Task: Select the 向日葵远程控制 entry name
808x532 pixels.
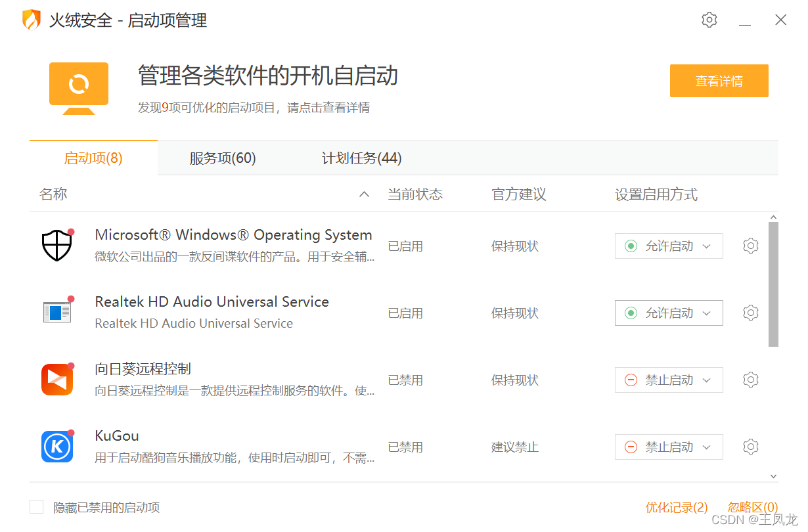Action: [x=143, y=368]
